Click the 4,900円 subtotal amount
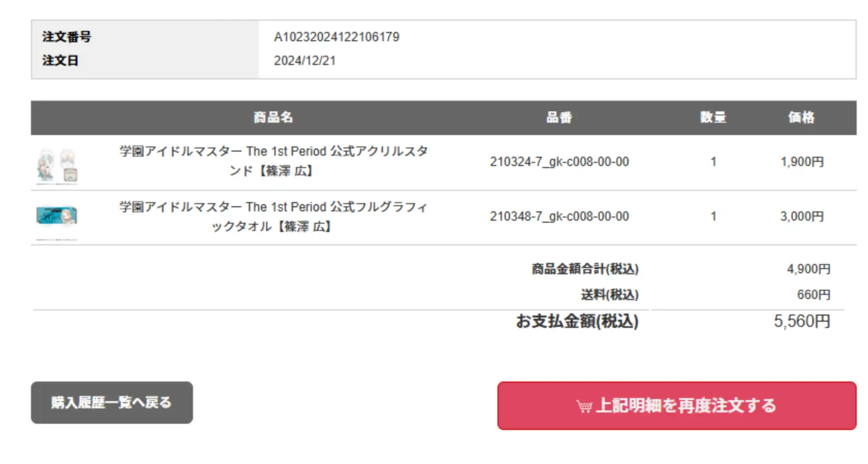 [808, 269]
